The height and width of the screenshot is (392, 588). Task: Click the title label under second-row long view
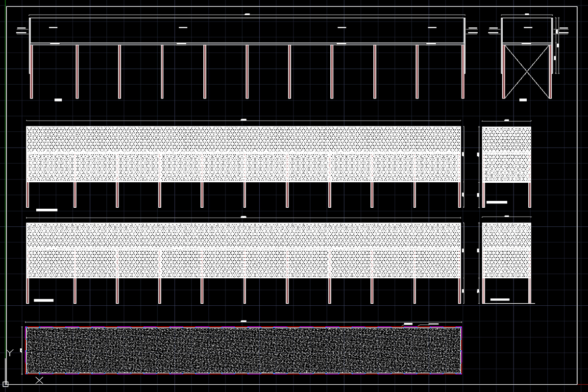point(47,210)
